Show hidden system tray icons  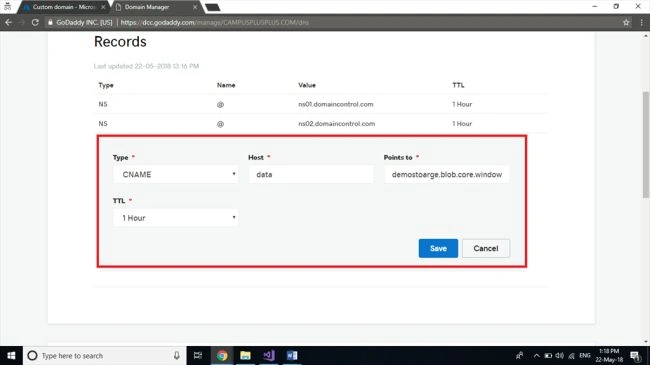(x=536, y=355)
